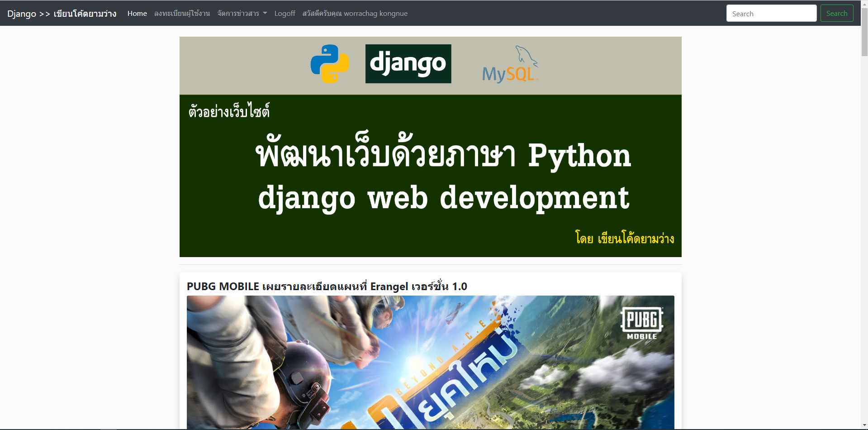Click the text django web development
The image size is (868, 430).
click(x=443, y=198)
